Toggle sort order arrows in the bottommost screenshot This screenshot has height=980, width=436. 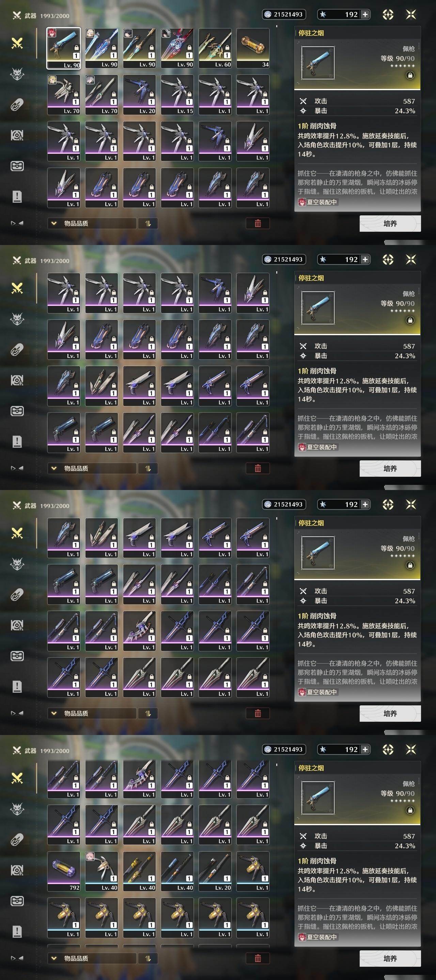coord(148,958)
